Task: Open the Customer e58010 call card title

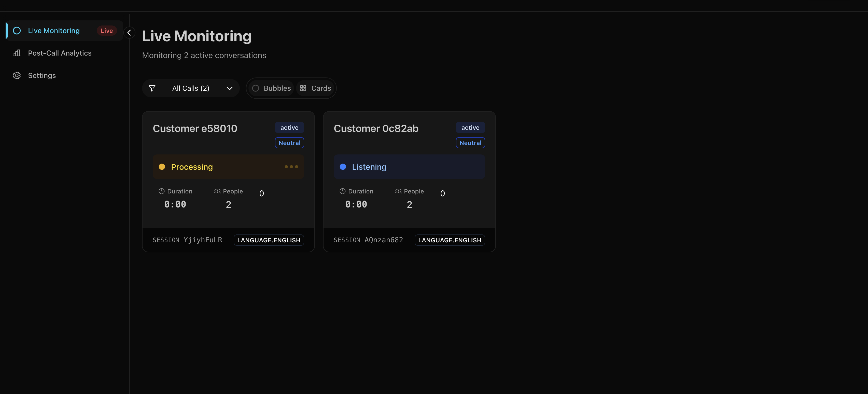Action: click(195, 128)
